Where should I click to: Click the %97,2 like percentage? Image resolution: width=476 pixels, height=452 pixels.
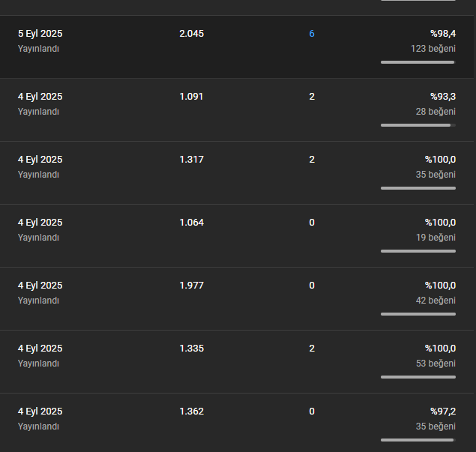pos(443,412)
